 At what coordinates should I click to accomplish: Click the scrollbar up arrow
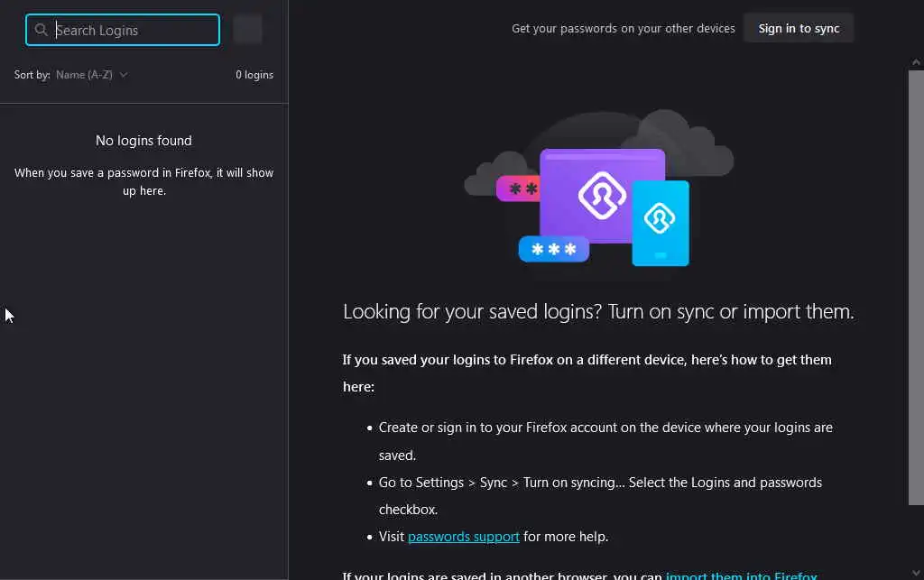pos(916,62)
